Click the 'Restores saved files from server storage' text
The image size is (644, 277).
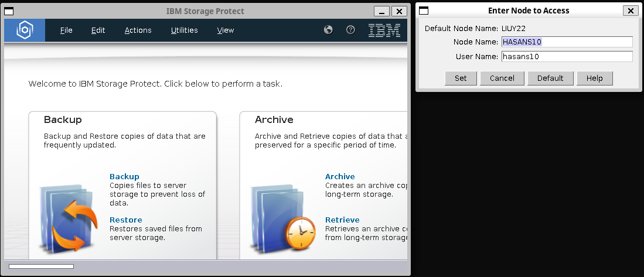(156, 233)
